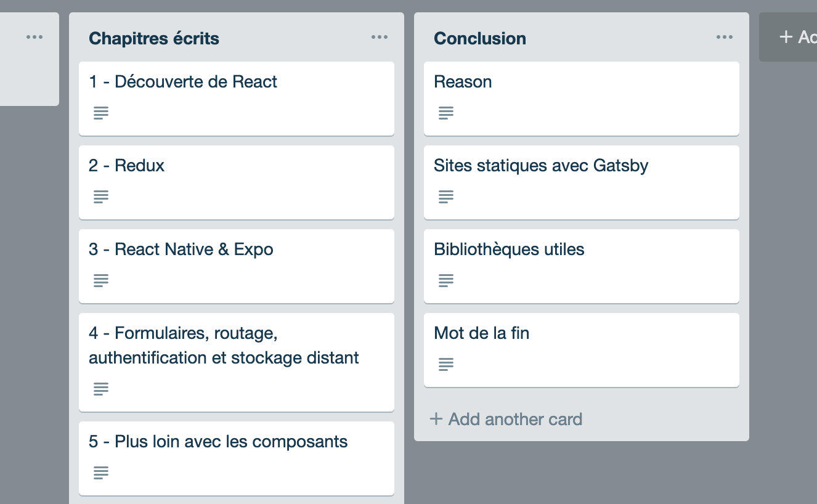The width and height of the screenshot is (817, 504).
Task: Click description icon on React Native & Expo card
Action: (101, 280)
